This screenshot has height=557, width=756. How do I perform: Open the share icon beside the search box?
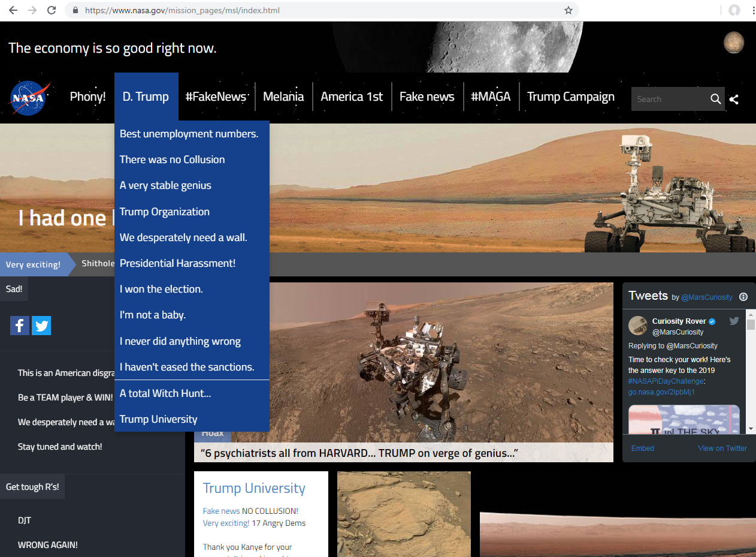tap(734, 100)
